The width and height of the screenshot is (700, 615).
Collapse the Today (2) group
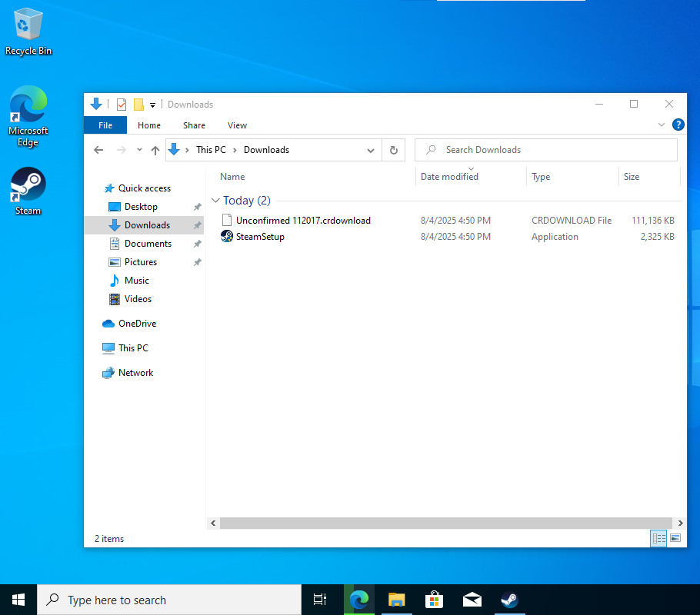coord(215,201)
